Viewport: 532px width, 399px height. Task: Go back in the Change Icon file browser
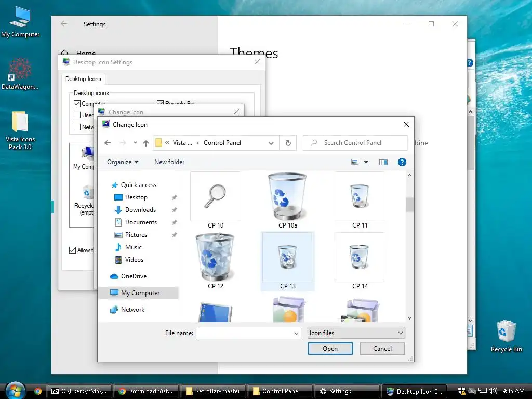pyautogui.click(x=108, y=143)
